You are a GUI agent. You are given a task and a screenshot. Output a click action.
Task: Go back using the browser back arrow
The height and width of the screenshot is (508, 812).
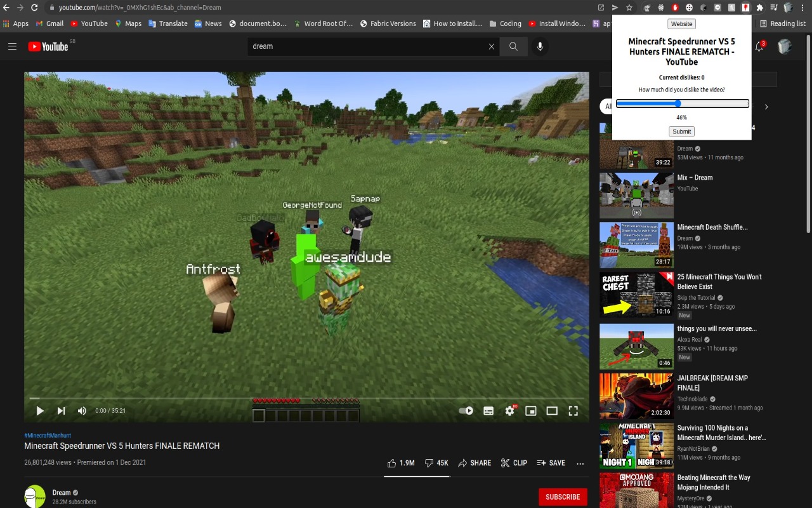click(6, 8)
